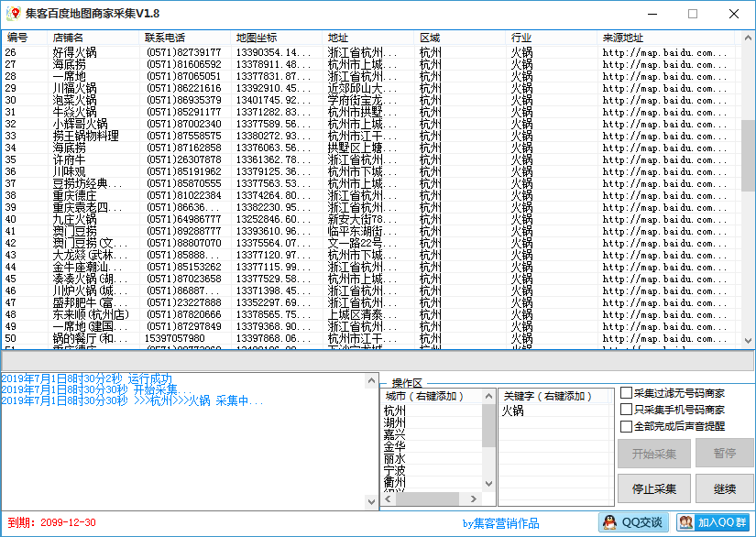Click the 地图坐标 column header
The image size is (756, 537).
coord(276,38)
